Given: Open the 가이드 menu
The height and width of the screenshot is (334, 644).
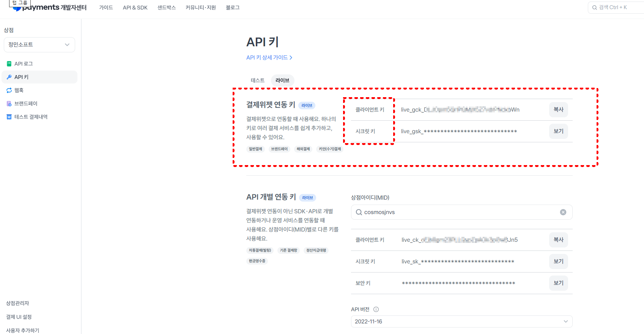Looking at the screenshot, I should (106, 8).
